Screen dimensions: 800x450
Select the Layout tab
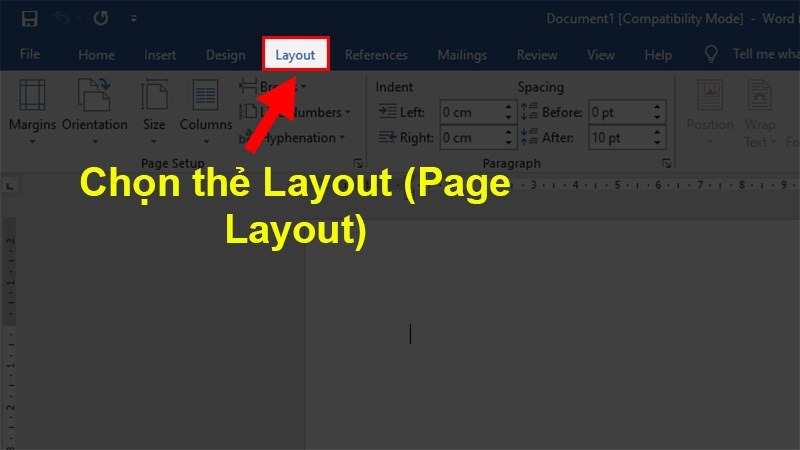295,54
